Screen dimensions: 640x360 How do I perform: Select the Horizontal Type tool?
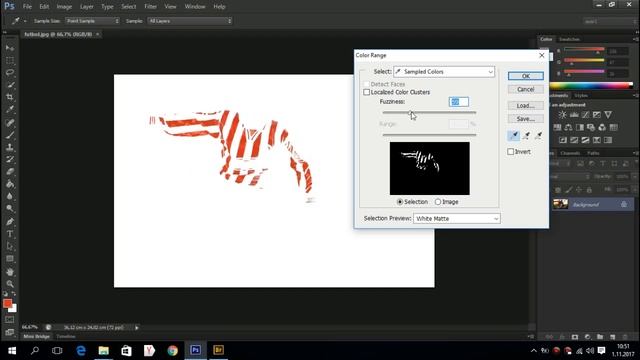[x=10, y=234]
